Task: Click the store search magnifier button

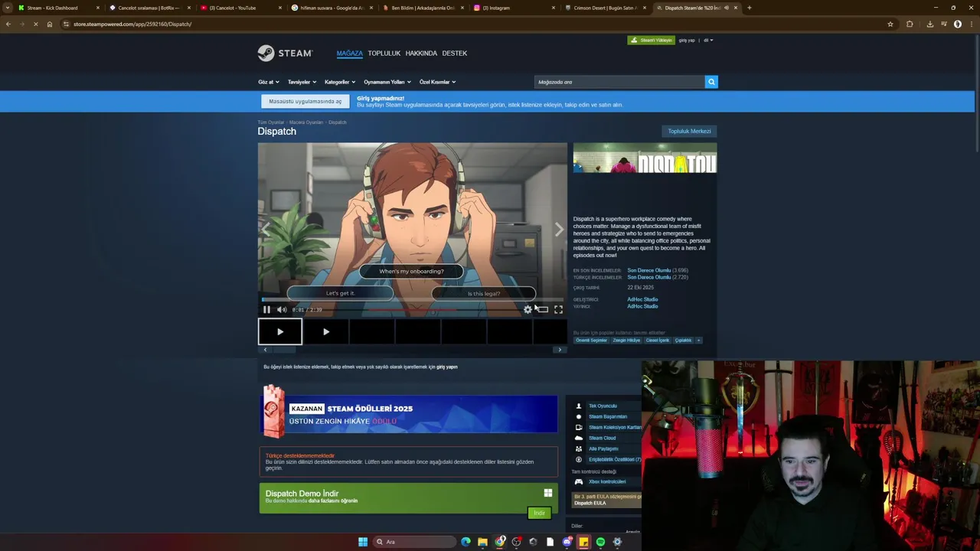Action: click(x=711, y=82)
